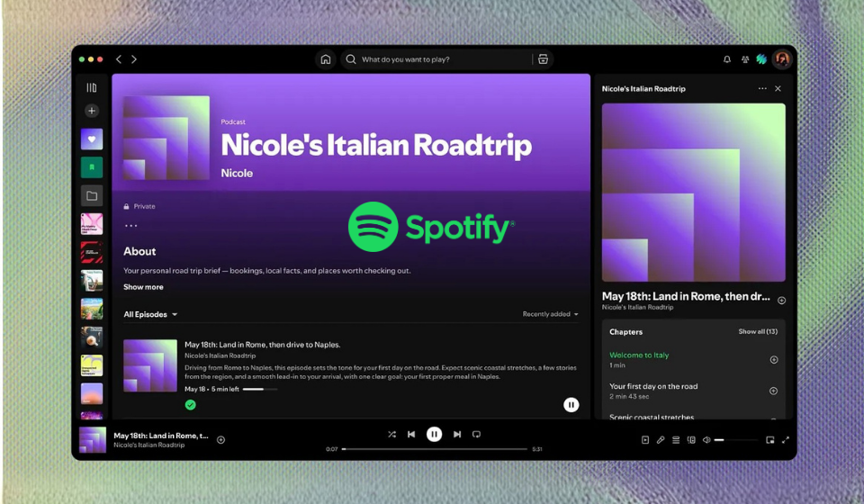Add 'Welcome to Italy' chapter plus icon
The height and width of the screenshot is (504, 864).
(774, 360)
